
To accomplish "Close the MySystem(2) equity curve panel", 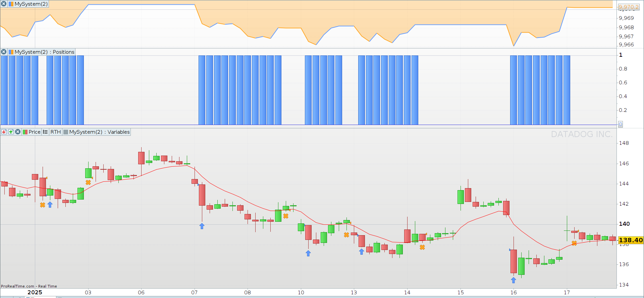I will pyautogui.click(x=4, y=4).
